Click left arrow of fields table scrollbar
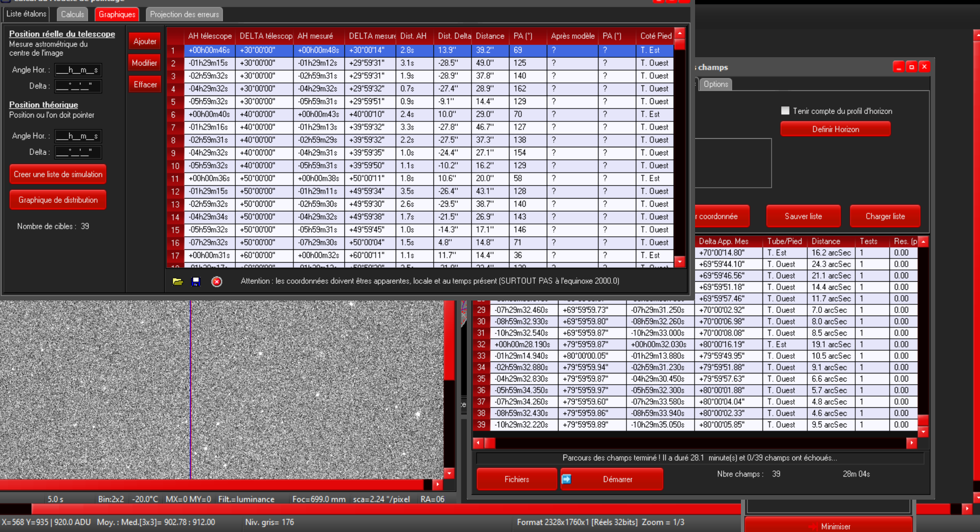Image resolution: width=980 pixels, height=532 pixels. pos(478,443)
